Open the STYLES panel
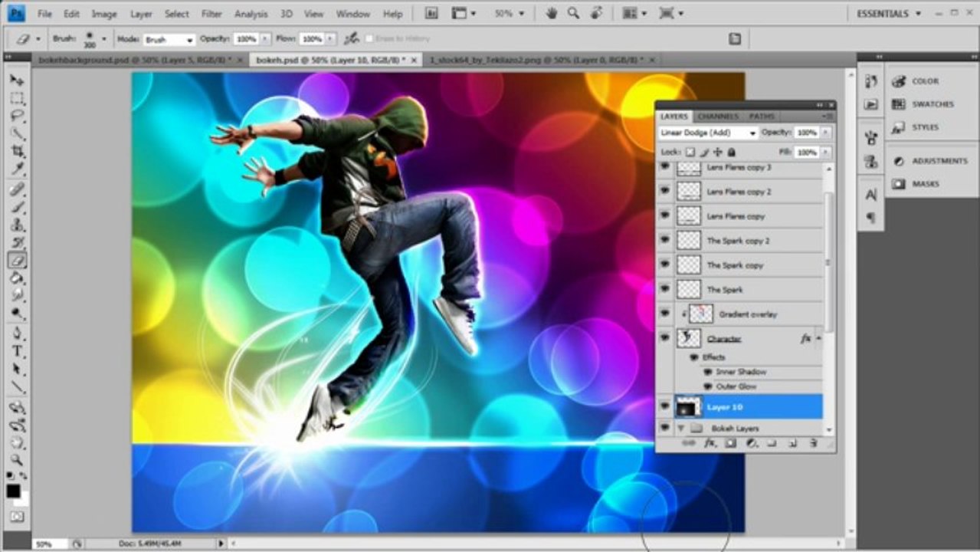Viewport: 980px width, 552px height. point(924,127)
